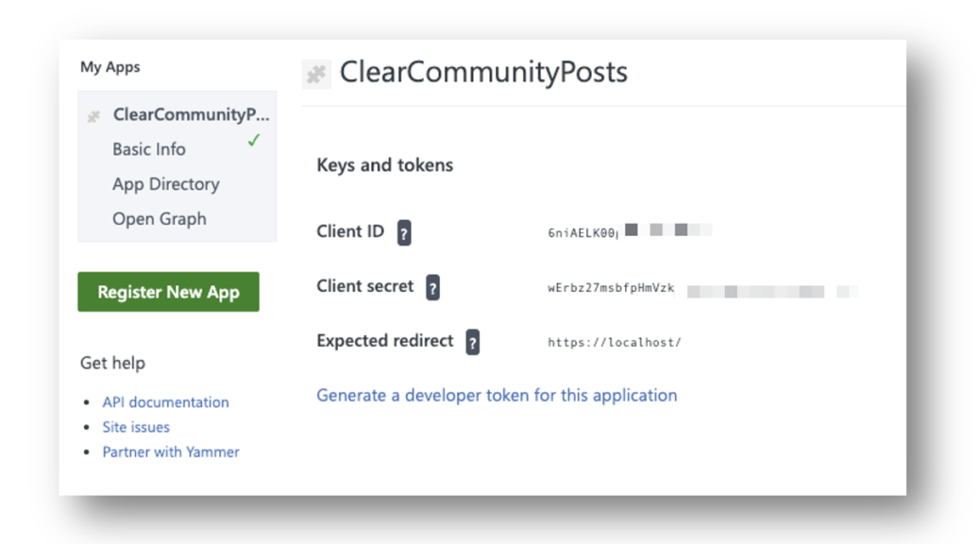Click the https://localhost/ redirect value
Screen dimensions: 980x544
point(615,343)
